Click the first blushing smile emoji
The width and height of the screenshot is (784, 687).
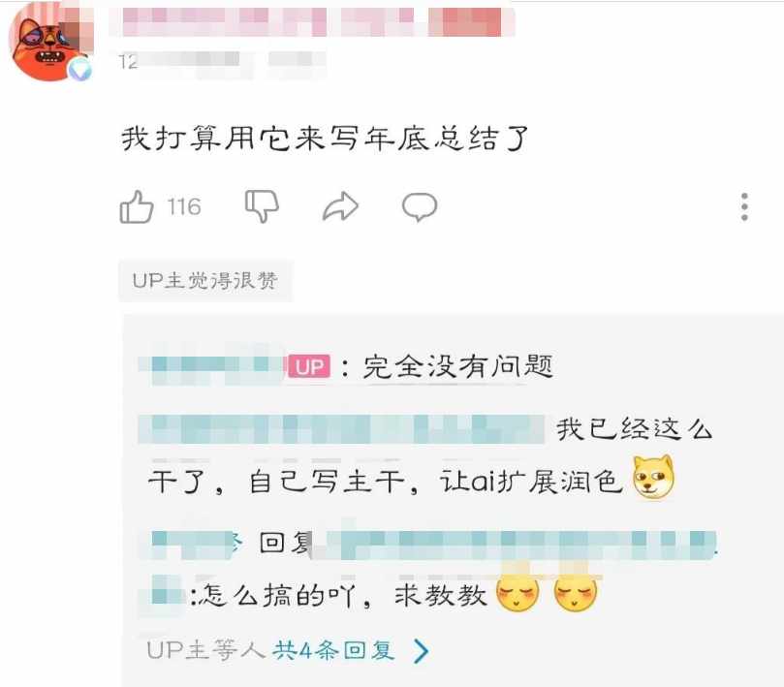click(x=517, y=594)
